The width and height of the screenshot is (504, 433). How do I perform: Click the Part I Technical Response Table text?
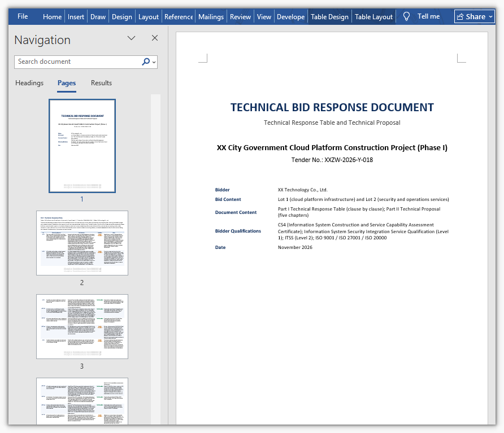[359, 212]
